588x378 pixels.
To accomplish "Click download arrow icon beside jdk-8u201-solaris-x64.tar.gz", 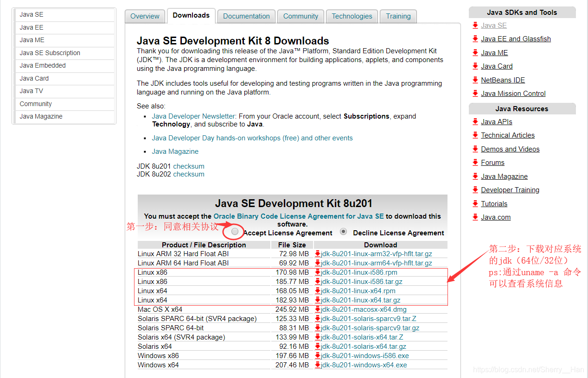I will point(318,346).
